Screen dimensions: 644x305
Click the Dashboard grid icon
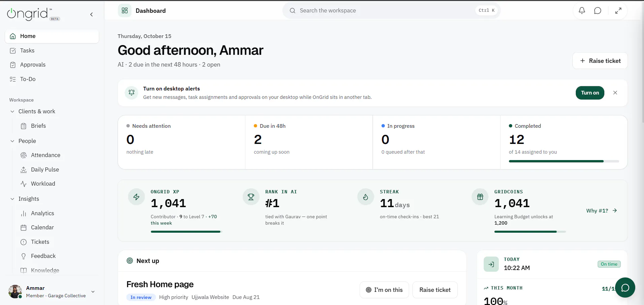click(x=125, y=11)
